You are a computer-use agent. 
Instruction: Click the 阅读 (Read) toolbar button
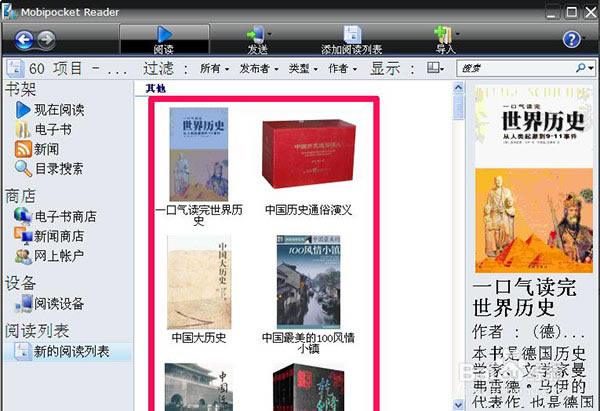[x=164, y=39]
